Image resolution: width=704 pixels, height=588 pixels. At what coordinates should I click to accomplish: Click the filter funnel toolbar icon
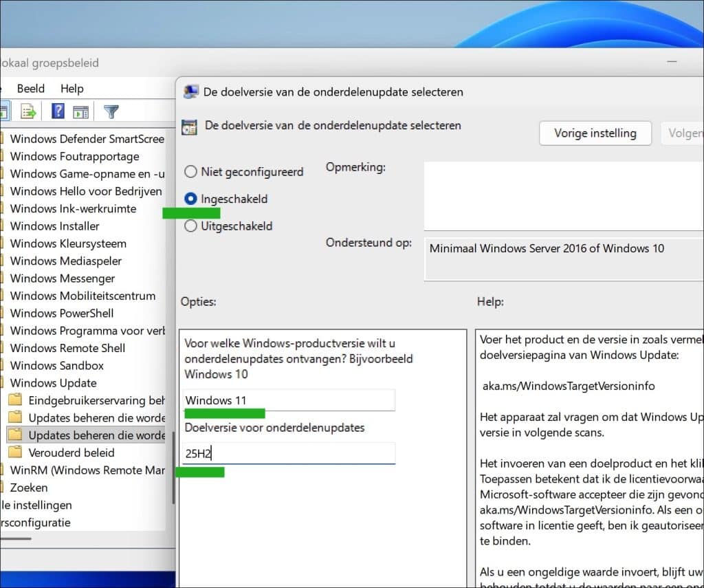[x=111, y=111]
